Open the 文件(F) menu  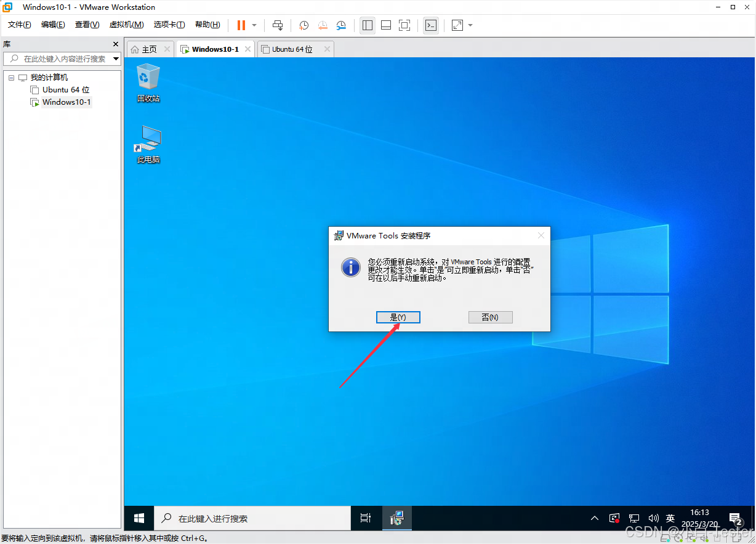coord(20,25)
